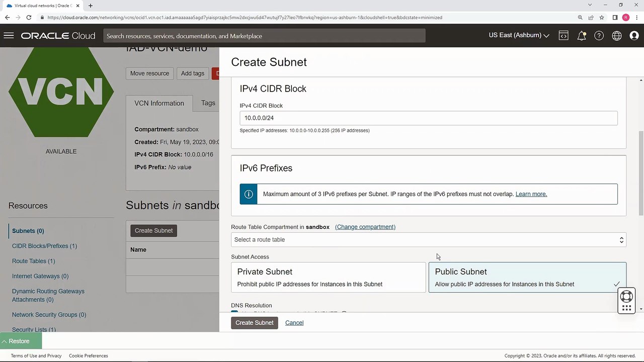Click the IPv4 CIDR Block input field

(429, 118)
